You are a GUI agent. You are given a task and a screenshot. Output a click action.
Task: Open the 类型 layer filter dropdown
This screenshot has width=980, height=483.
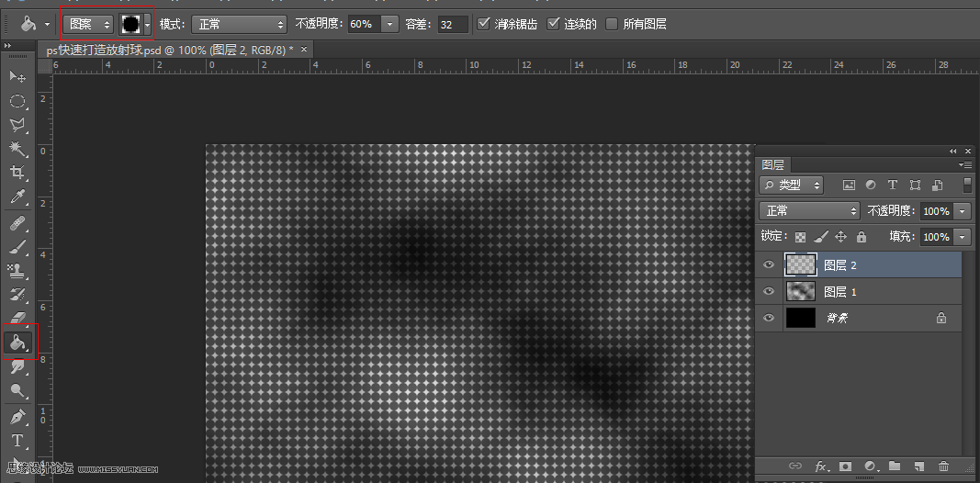[791, 185]
